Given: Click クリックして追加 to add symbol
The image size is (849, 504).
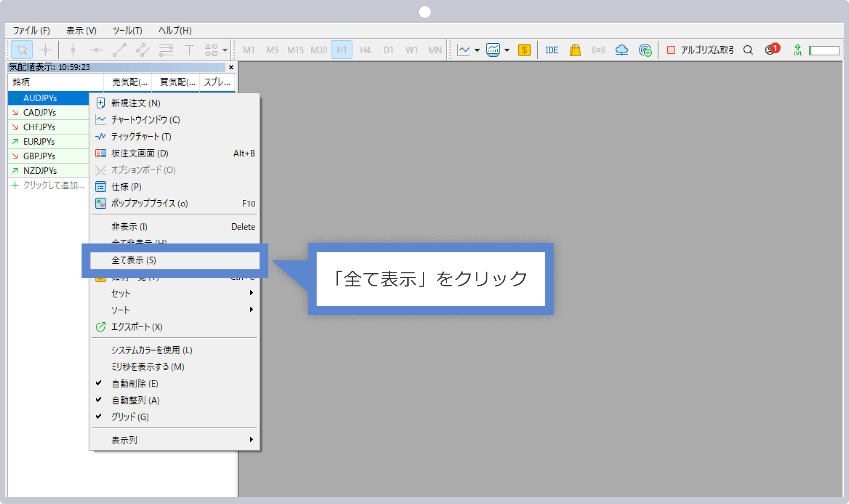Looking at the screenshot, I should [x=49, y=185].
